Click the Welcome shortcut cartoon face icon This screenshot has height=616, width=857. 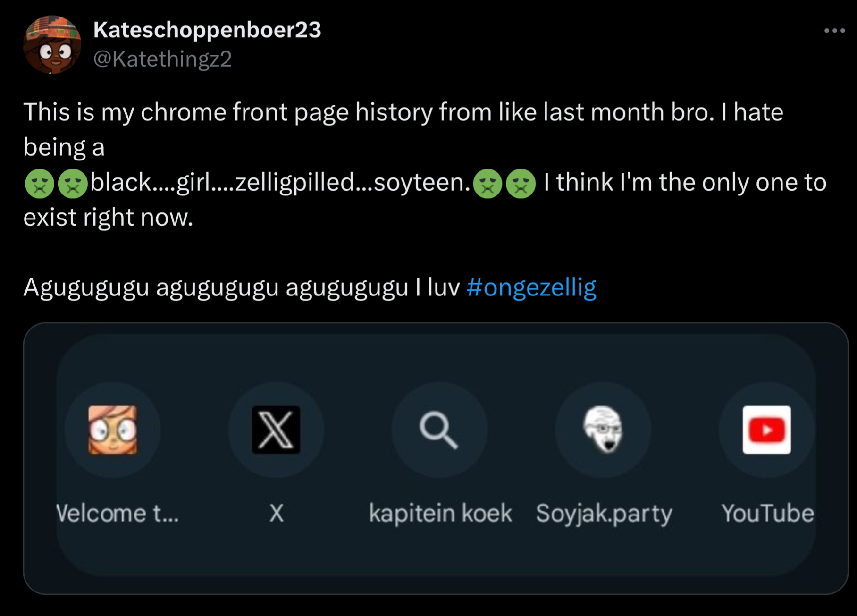tap(112, 430)
